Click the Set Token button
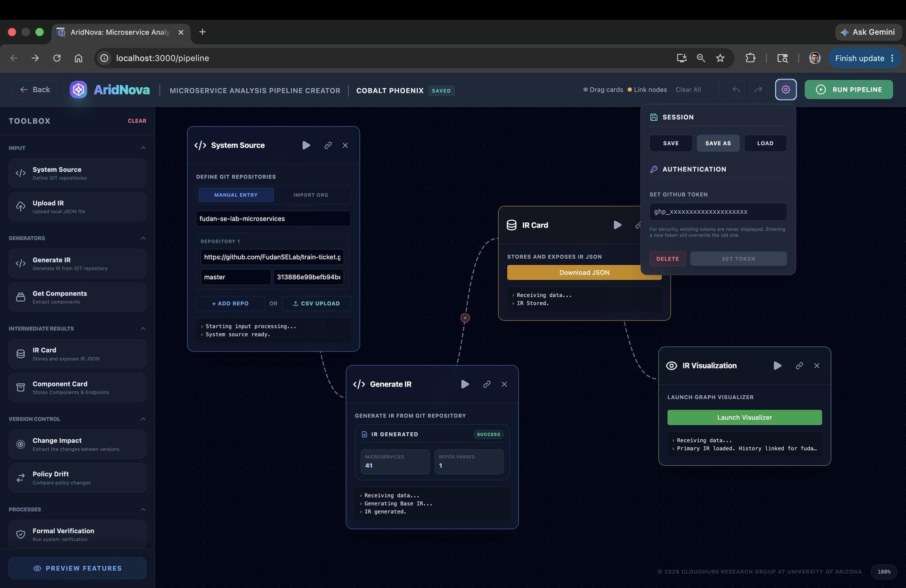Screen dimensions: 906x588 click(x=738, y=259)
